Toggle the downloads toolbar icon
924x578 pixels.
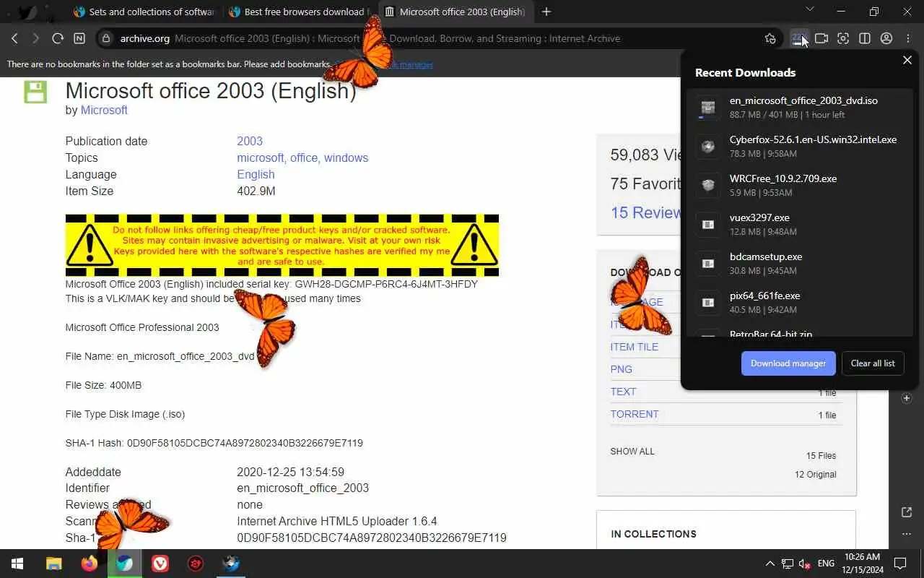(x=798, y=38)
